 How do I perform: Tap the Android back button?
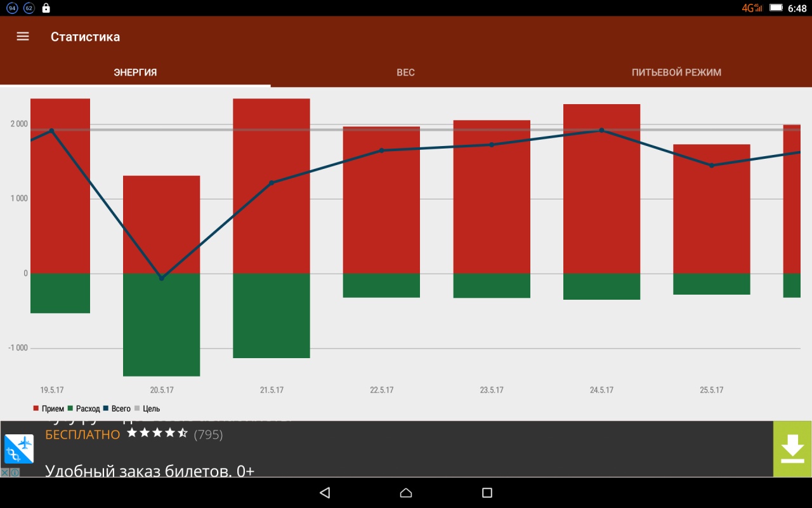pyautogui.click(x=325, y=493)
